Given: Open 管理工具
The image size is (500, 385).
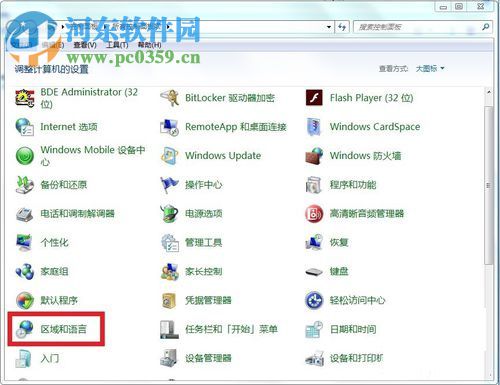Looking at the screenshot, I should [191, 242].
